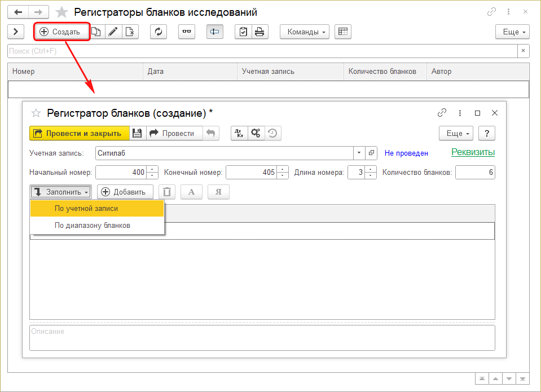The width and height of the screenshot is (541, 392).
Task: Open the Команды dropdown
Action: coord(305,32)
